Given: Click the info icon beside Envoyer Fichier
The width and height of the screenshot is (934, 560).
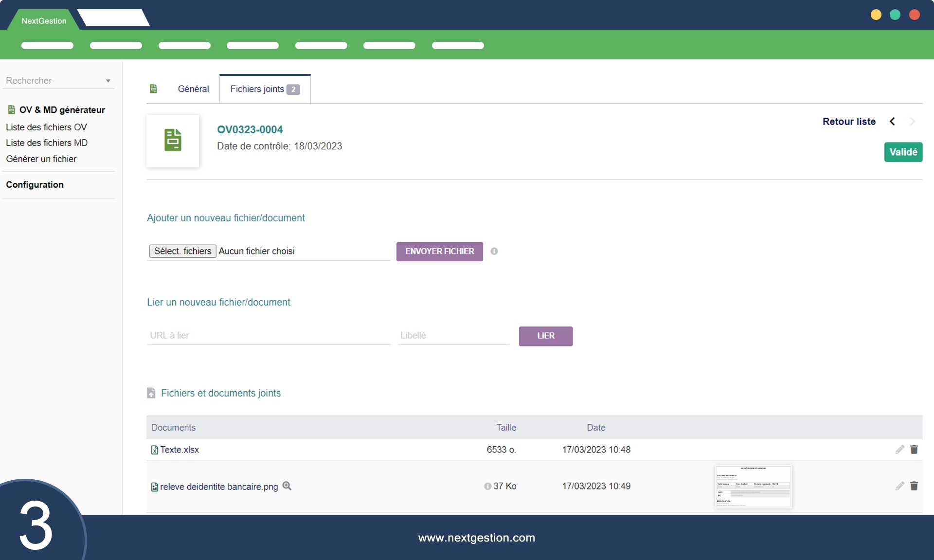Looking at the screenshot, I should [494, 251].
